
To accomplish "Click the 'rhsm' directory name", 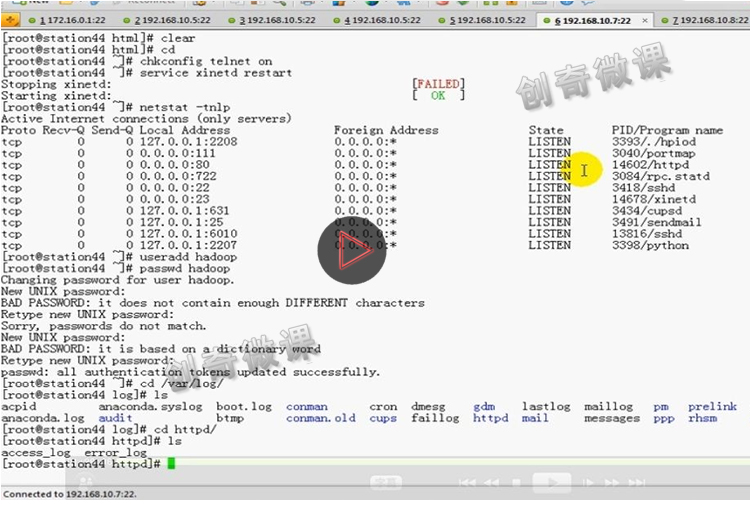I will [702, 418].
